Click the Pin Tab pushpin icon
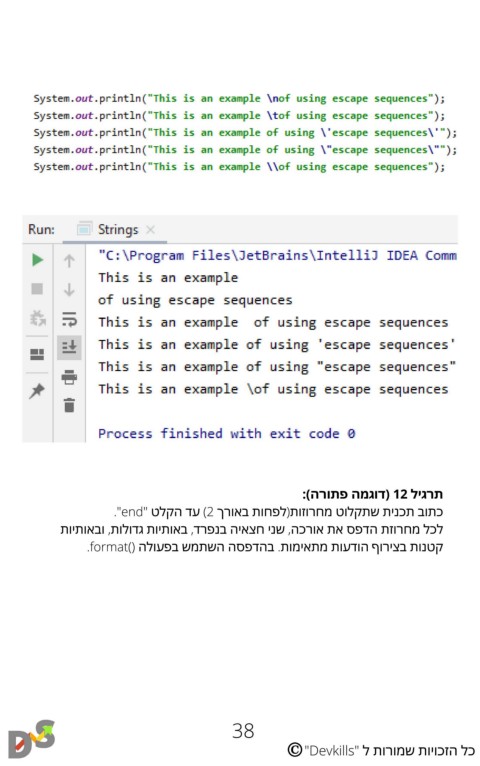The height and width of the screenshot is (766, 480). (37, 391)
